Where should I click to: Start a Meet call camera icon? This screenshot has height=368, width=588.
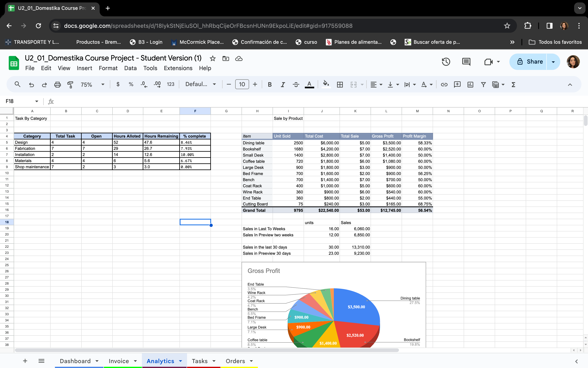click(x=488, y=62)
